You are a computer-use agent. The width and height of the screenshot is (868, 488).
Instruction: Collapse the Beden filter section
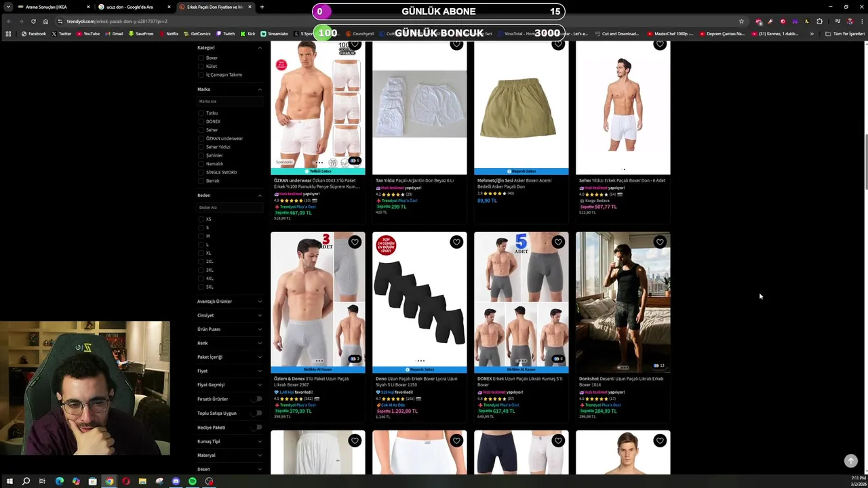(259, 195)
